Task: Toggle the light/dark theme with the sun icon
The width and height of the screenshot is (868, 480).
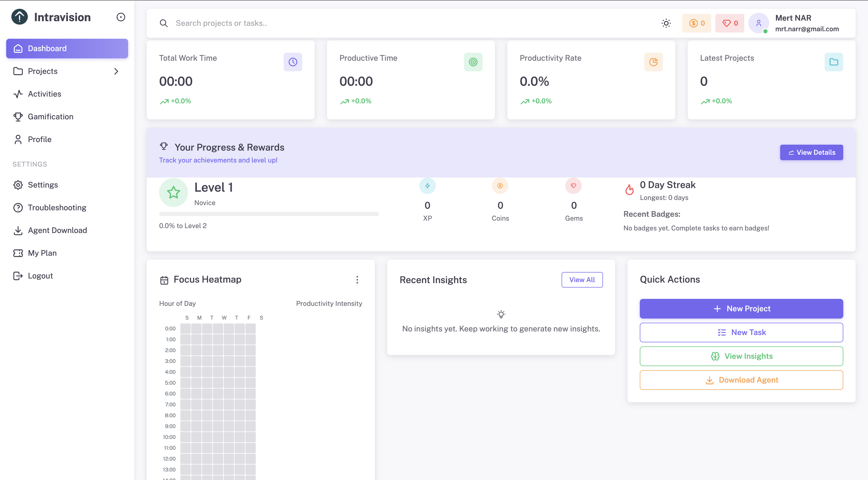Action: point(666,23)
